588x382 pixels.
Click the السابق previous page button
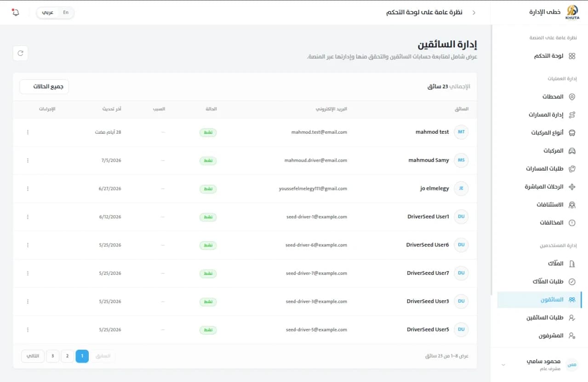tap(103, 356)
